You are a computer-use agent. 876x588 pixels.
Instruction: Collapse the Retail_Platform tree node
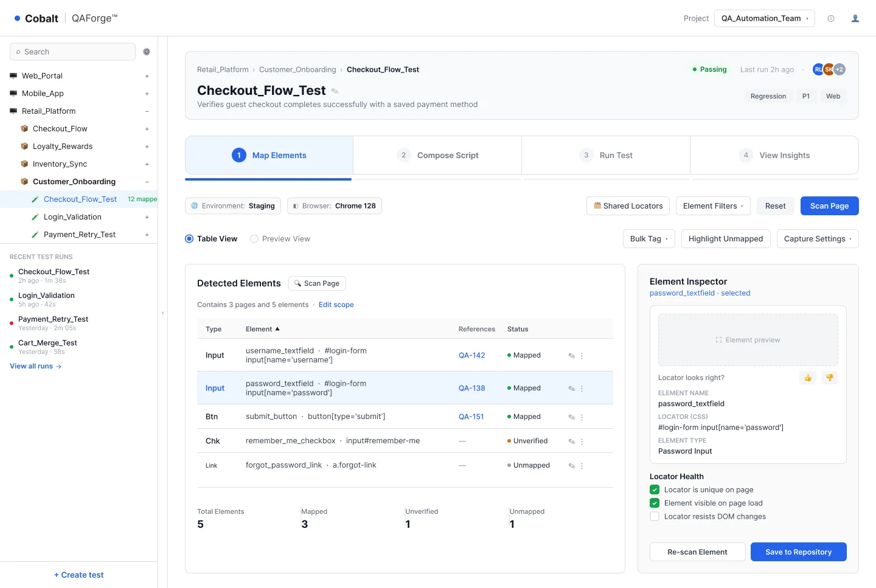click(147, 111)
